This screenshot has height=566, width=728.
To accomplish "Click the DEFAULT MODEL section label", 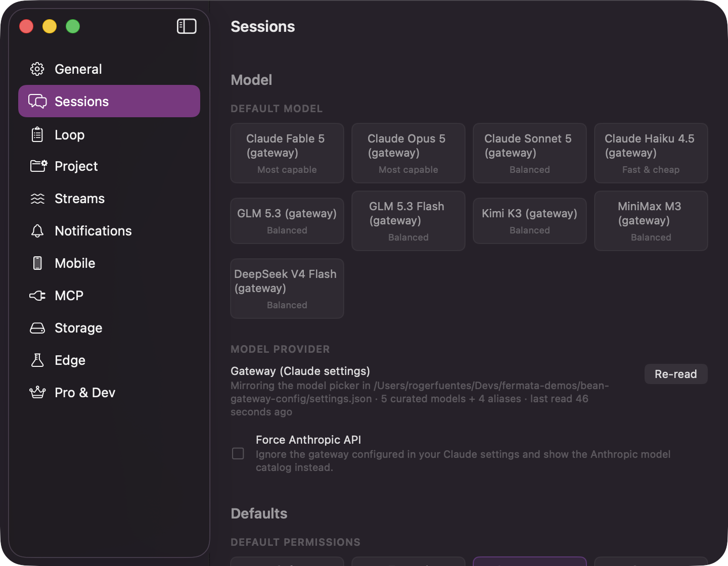I will (x=277, y=109).
